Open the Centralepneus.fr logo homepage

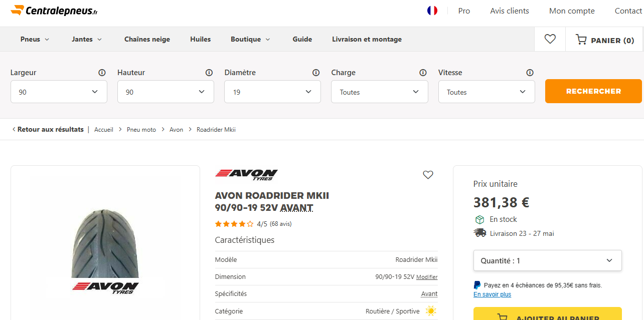pos(54,10)
